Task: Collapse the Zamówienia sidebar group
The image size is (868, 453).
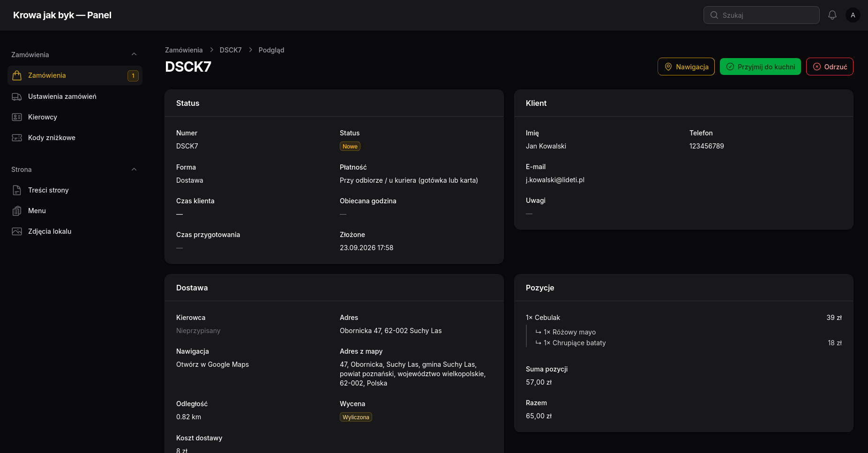Action: pyautogui.click(x=134, y=54)
